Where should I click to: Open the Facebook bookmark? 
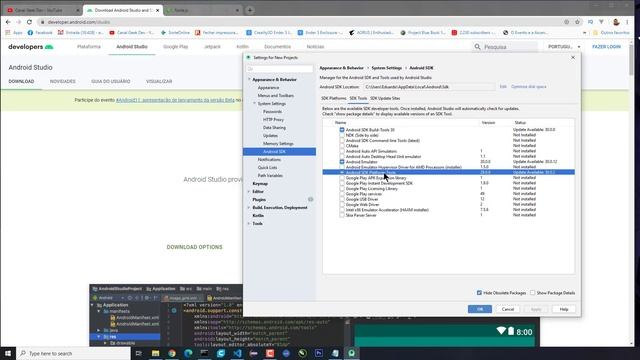[40, 32]
